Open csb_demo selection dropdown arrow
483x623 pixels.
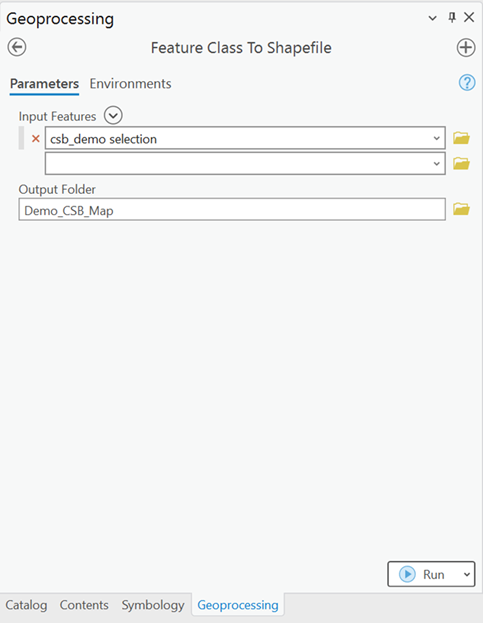pyautogui.click(x=437, y=138)
